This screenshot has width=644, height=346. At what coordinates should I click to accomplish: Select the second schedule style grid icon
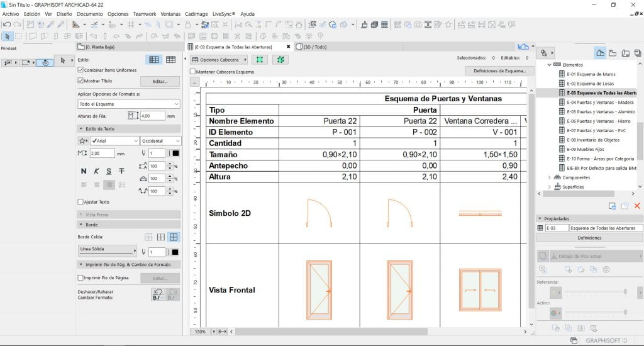(170, 60)
